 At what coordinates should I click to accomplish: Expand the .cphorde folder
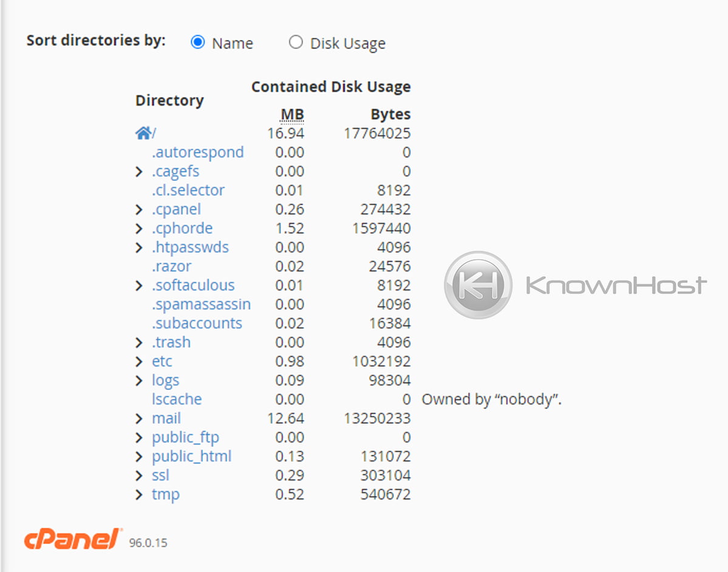pyautogui.click(x=139, y=228)
